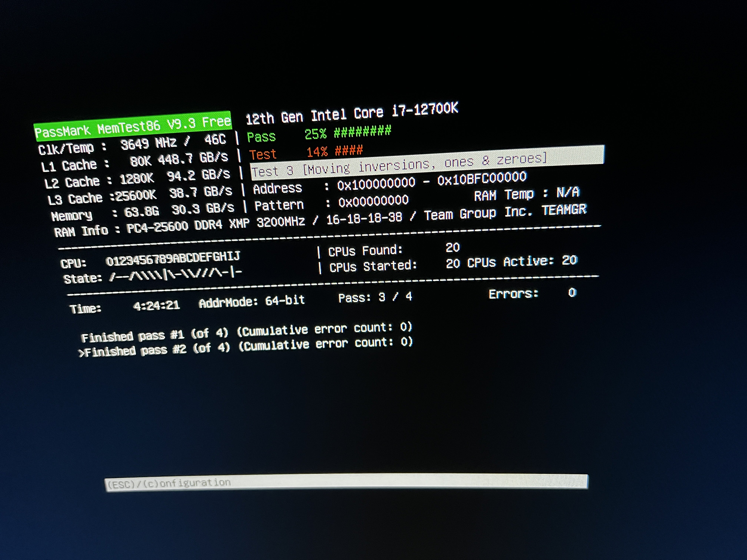Click the PassMark MemTest86 V9.3 Free title

pyautogui.click(x=133, y=126)
